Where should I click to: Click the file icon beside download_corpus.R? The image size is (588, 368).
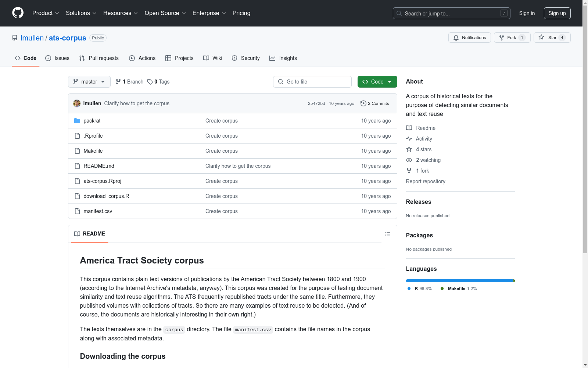77,196
